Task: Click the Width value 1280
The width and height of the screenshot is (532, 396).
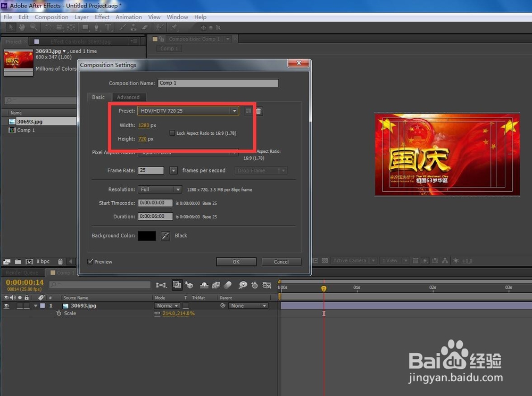Action: click(x=144, y=125)
